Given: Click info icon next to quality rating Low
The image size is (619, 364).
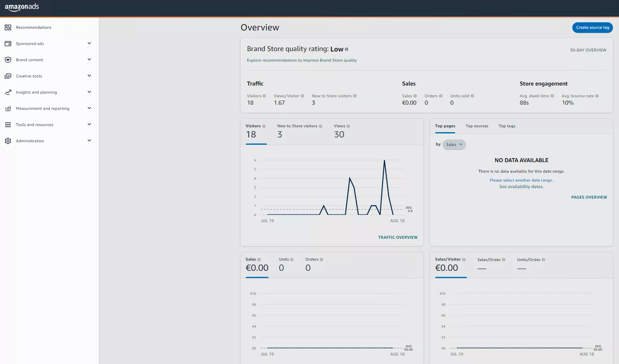Looking at the screenshot, I should (346, 49).
